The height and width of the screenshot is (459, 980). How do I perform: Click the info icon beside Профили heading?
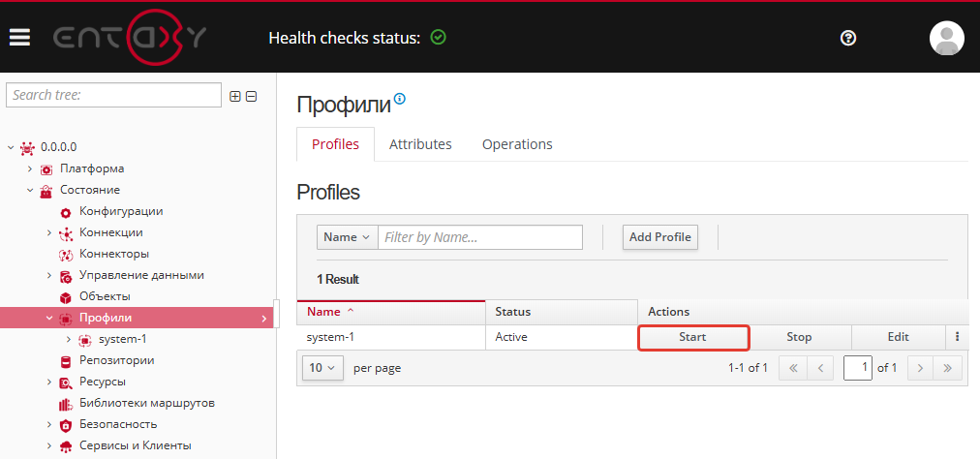pyautogui.click(x=400, y=98)
